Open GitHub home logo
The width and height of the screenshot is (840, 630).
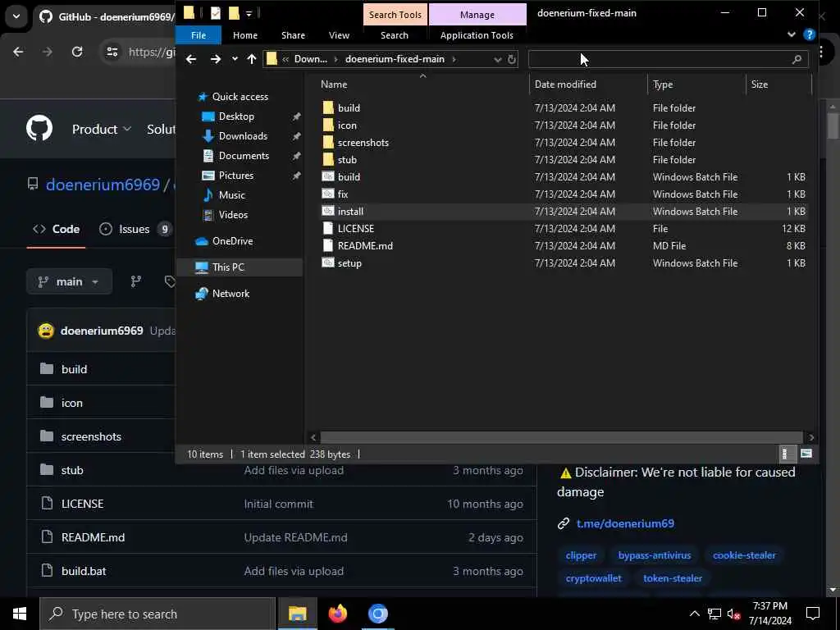39,128
